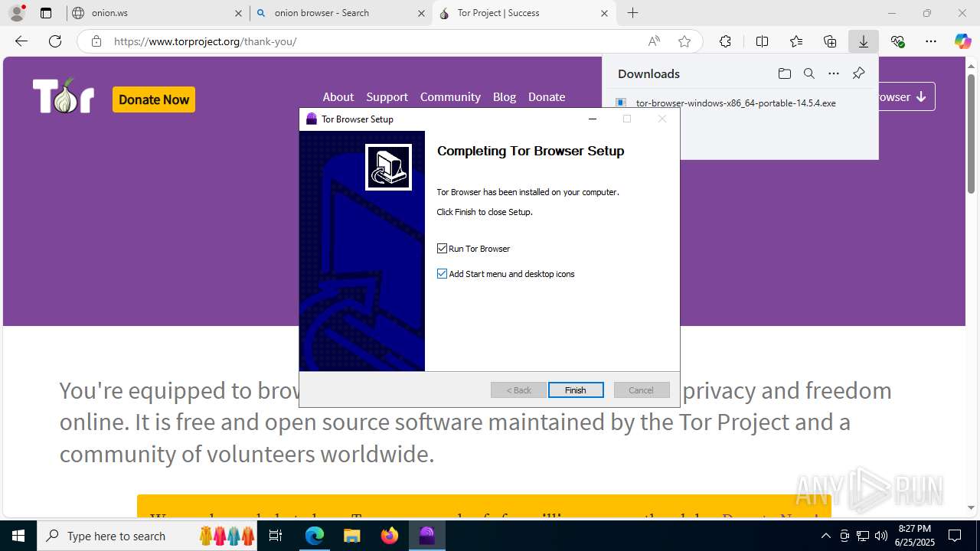Open the network tray icon
This screenshot has width=980, height=551.
click(863, 536)
